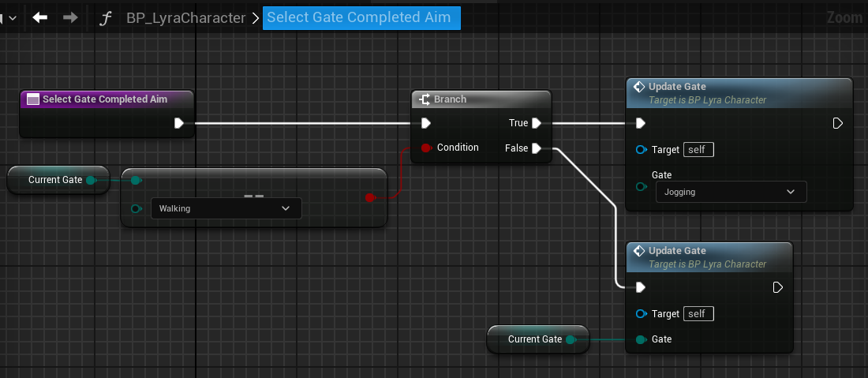Image resolution: width=868 pixels, height=378 pixels.
Task: Click the upper Update Gate's Gate input pin
Action: [642, 186]
